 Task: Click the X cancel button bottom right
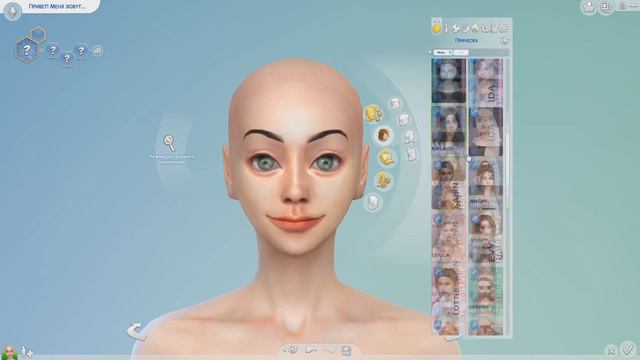pos(611,351)
